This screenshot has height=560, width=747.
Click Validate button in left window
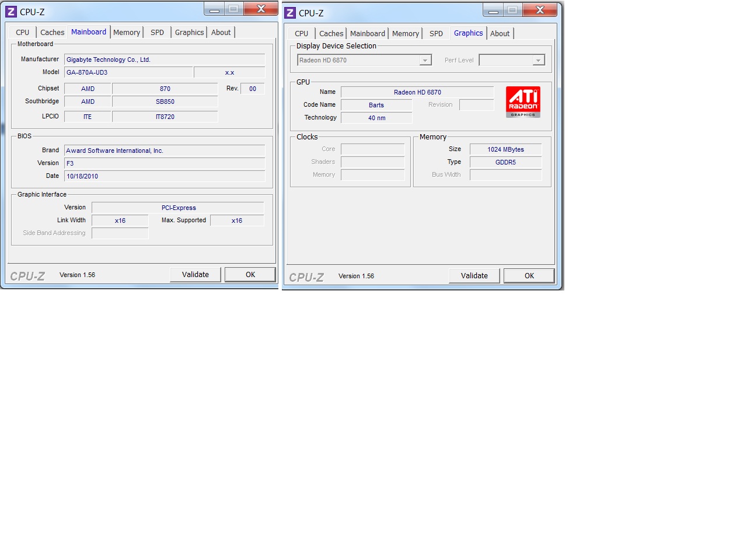pos(196,275)
